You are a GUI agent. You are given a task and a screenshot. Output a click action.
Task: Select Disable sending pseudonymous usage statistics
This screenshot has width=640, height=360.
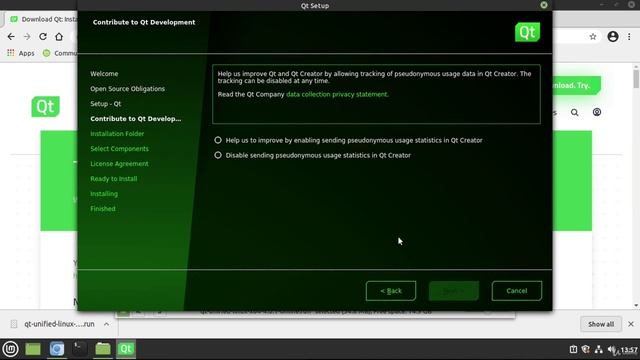(x=313, y=156)
